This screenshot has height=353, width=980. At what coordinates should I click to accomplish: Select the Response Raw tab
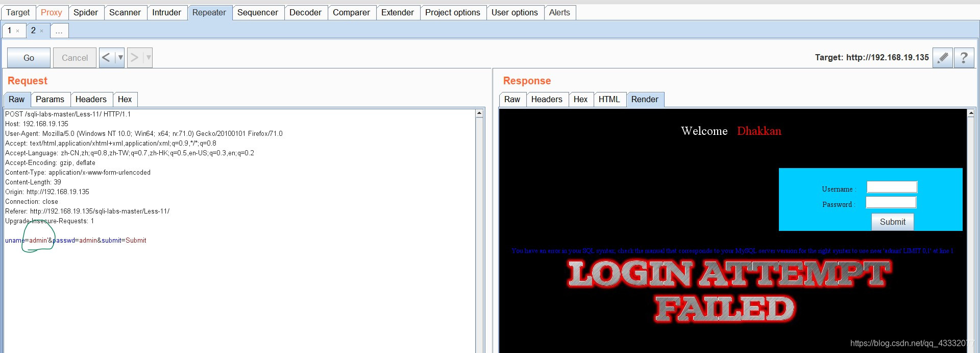pos(512,100)
